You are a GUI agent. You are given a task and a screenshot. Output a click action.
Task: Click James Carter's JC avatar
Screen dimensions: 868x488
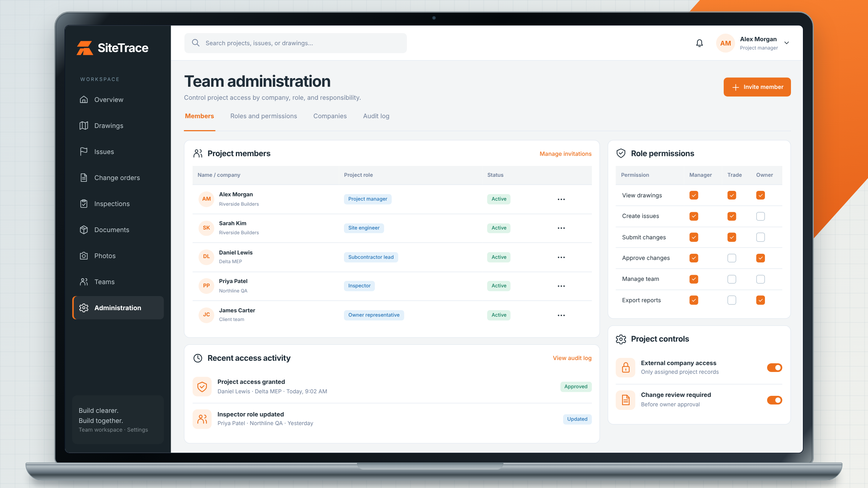207,314
